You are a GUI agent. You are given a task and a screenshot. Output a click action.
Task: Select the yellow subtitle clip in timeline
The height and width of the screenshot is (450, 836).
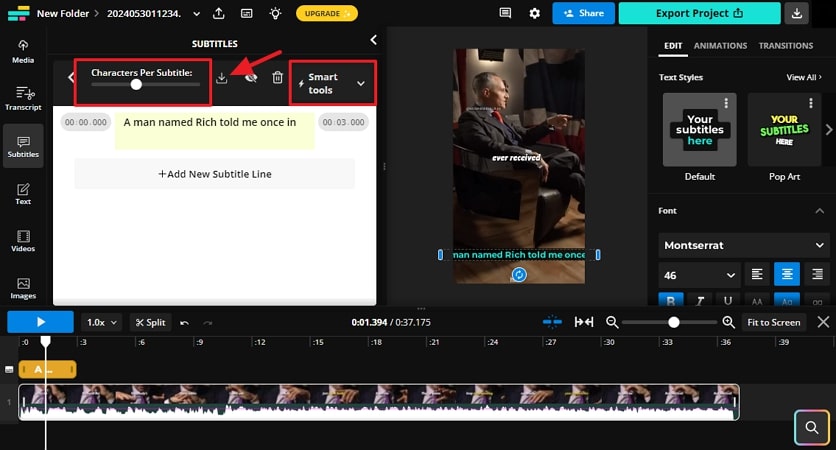click(47, 369)
